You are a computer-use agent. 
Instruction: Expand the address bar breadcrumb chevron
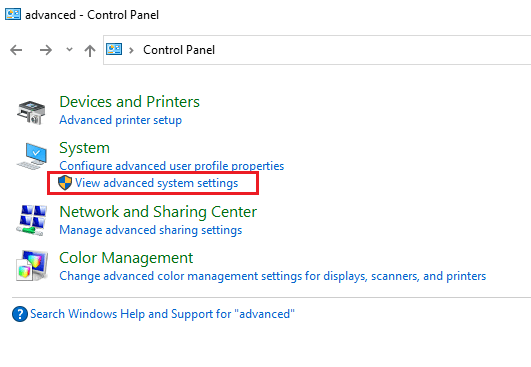click(131, 50)
